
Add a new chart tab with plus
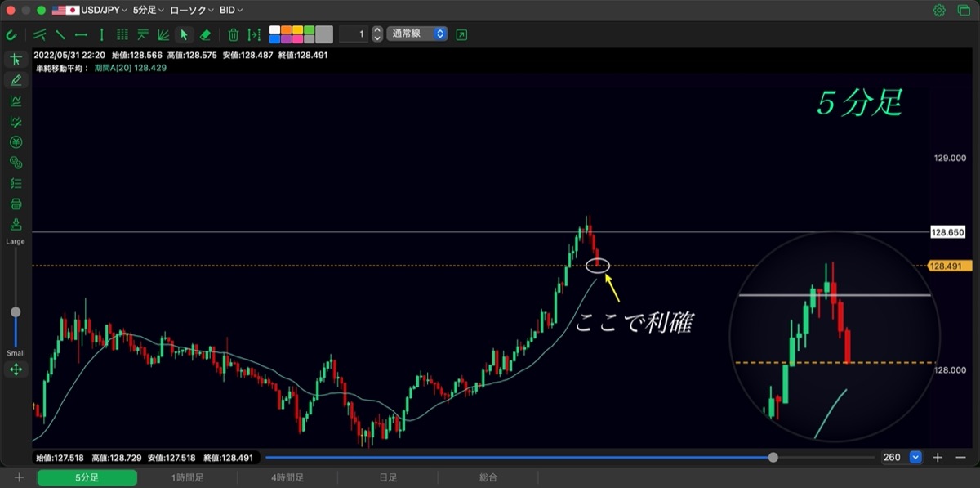tap(19, 477)
